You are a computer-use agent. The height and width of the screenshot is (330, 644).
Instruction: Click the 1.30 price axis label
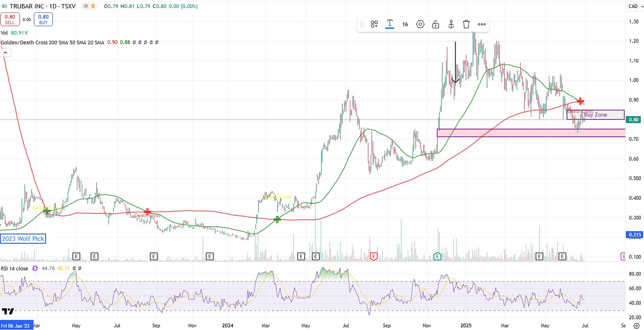[633, 22]
